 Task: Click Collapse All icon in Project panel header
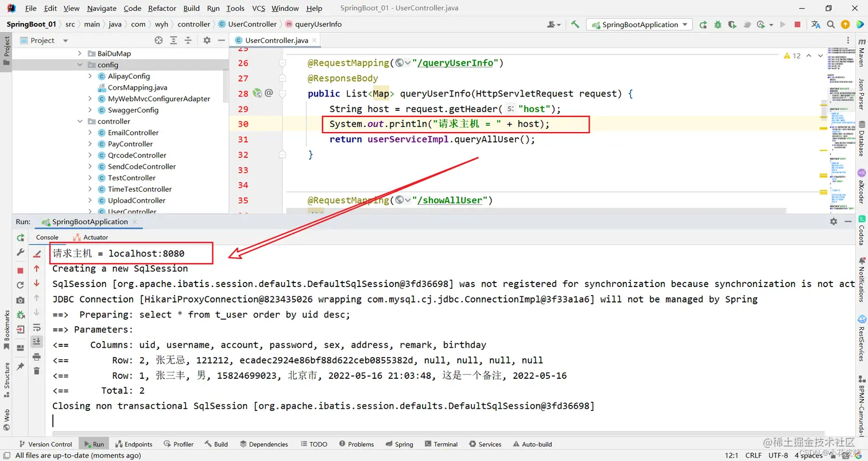pos(188,40)
